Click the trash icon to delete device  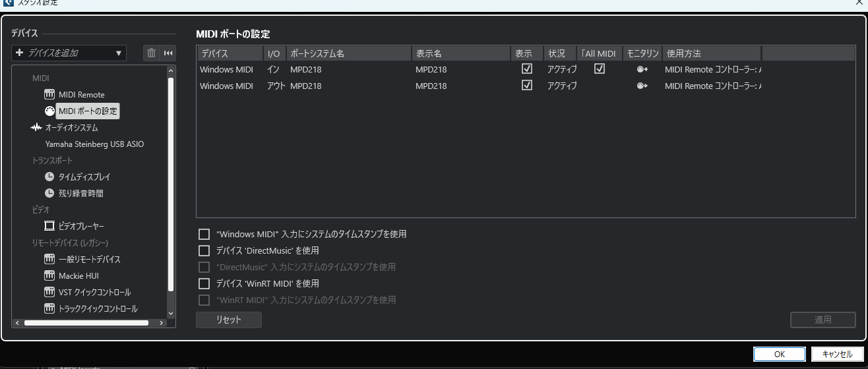point(152,53)
